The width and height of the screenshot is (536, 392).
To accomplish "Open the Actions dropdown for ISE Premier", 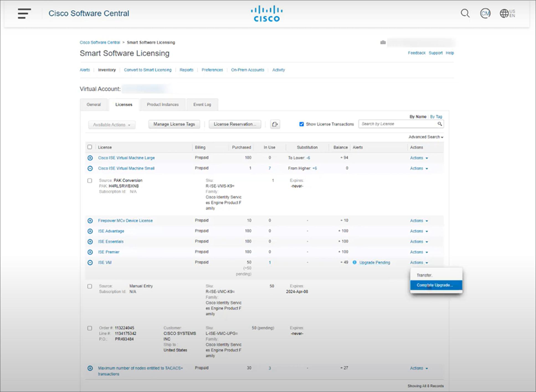I will [419, 252].
